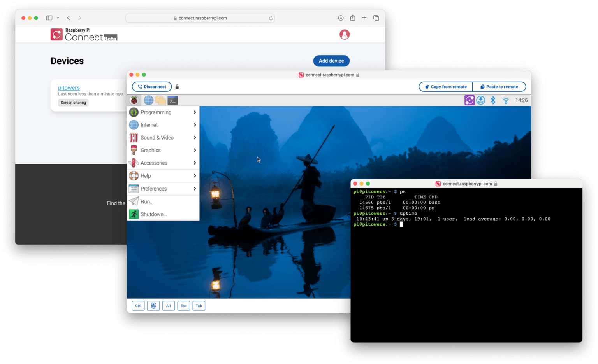598x364 pixels.
Task: Click the Raspberry Pi Connect logo
Action: [84, 35]
